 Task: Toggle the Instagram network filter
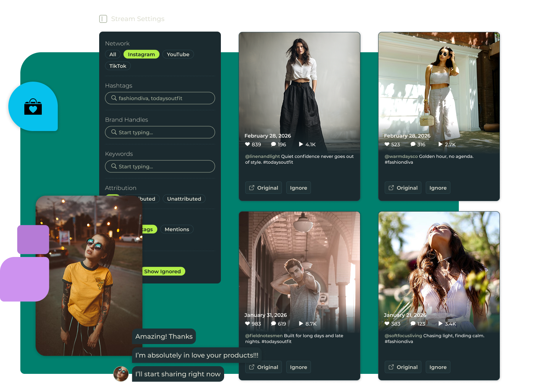[141, 54]
